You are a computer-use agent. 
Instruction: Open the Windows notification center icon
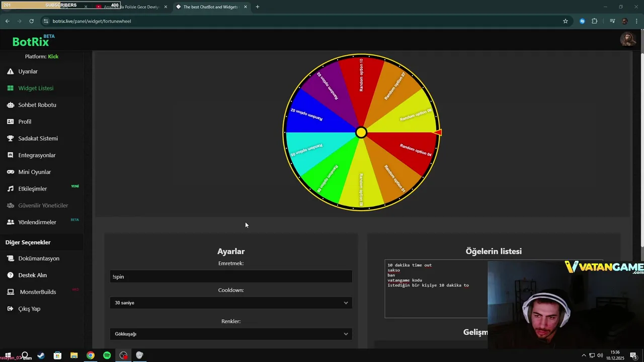coord(633,355)
